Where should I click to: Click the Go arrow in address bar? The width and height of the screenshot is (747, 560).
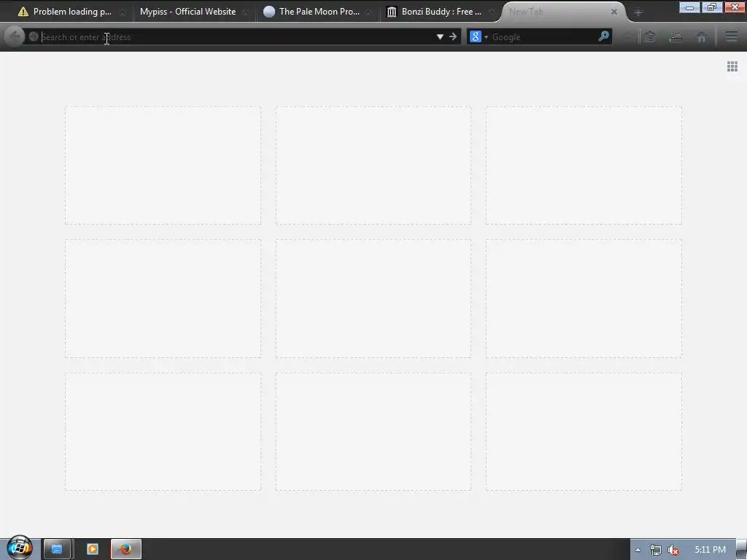[x=453, y=36]
